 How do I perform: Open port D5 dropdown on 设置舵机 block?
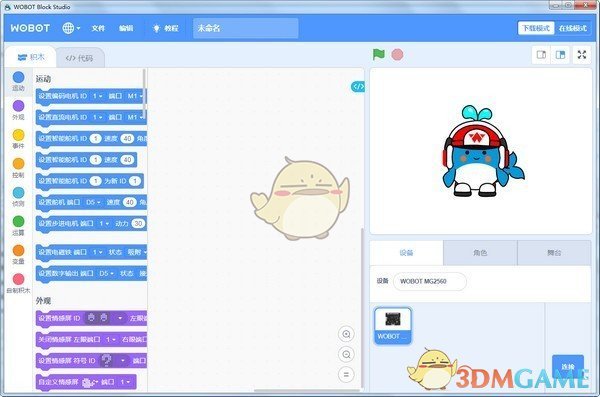pos(93,202)
